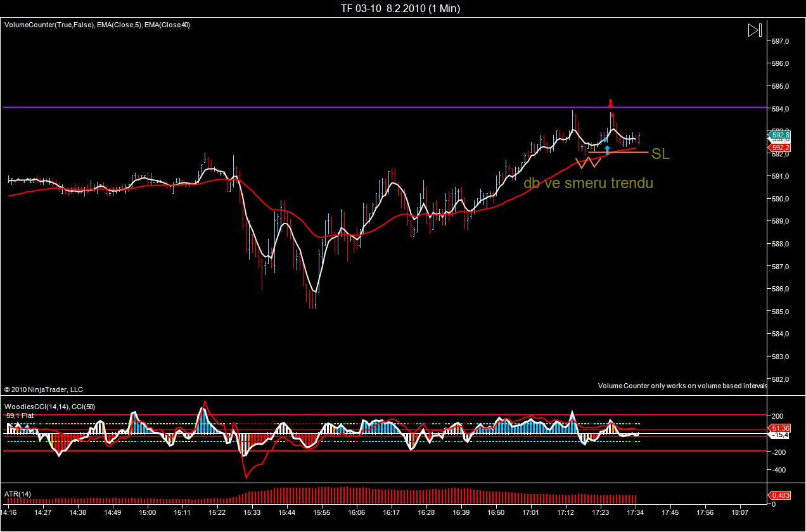Screen dimensions: 806x532
Task: Click the scroll-to-latest-bar arrow icon
Action: 754,30
